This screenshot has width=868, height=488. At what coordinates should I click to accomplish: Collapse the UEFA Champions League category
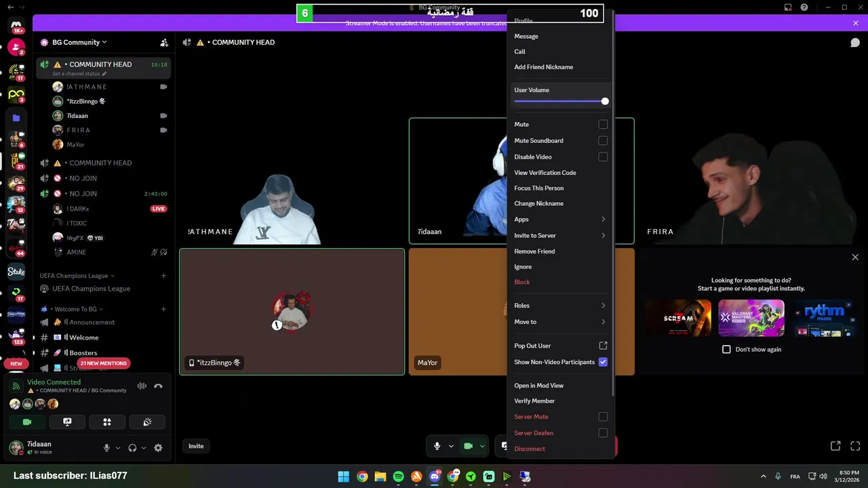(x=77, y=276)
